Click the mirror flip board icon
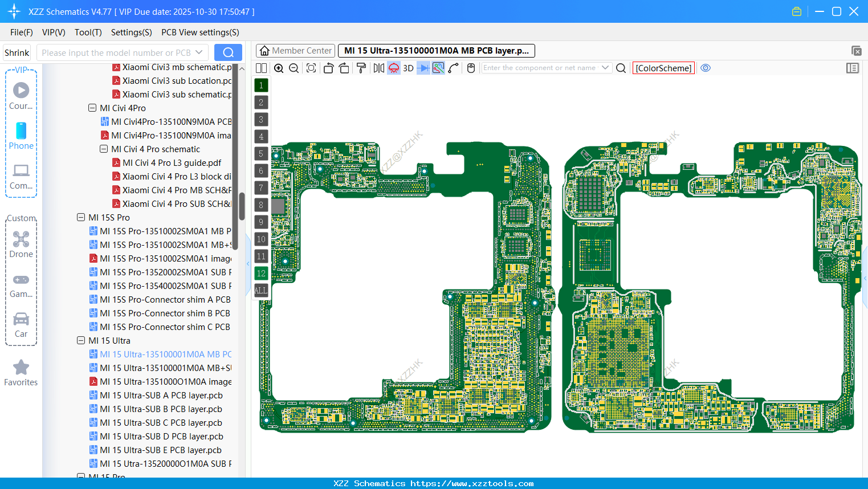The image size is (868, 489). [378, 68]
